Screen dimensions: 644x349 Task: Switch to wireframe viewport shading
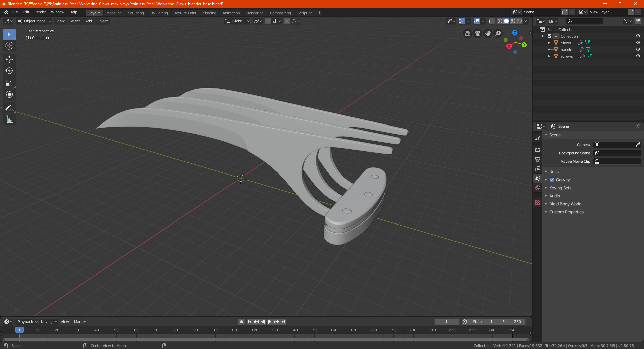click(x=500, y=21)
